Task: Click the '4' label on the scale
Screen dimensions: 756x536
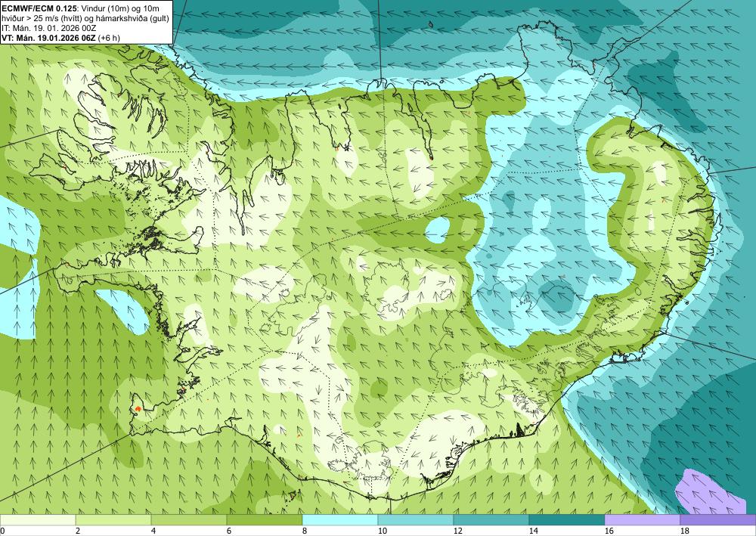Action: tap(153, 531)
